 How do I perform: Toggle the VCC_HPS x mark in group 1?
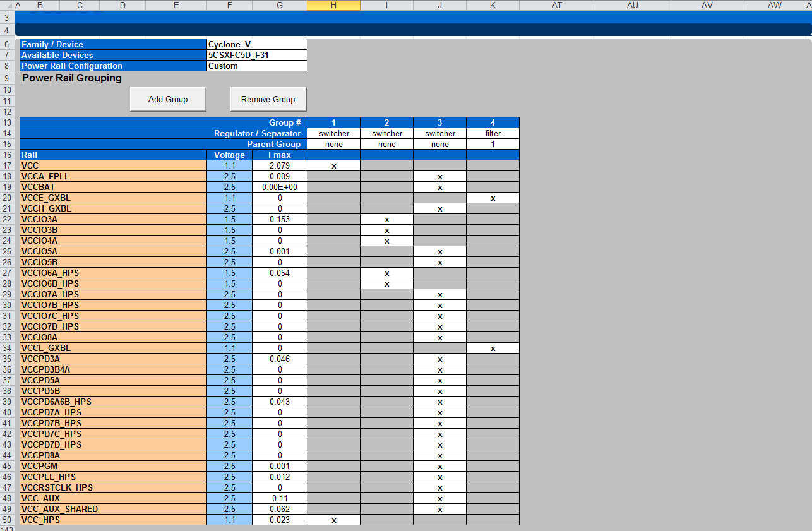[x=334, y=520]
